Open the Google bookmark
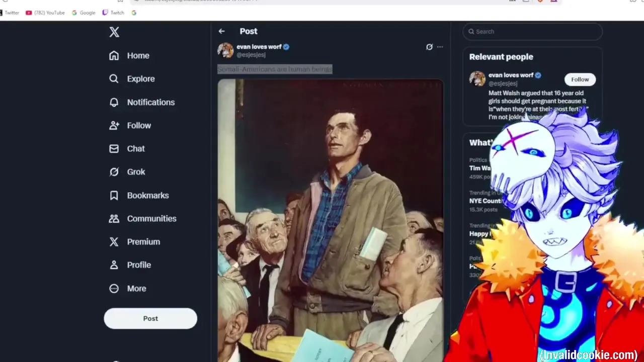Screen dimensions: 644x362 click(84, 13)
